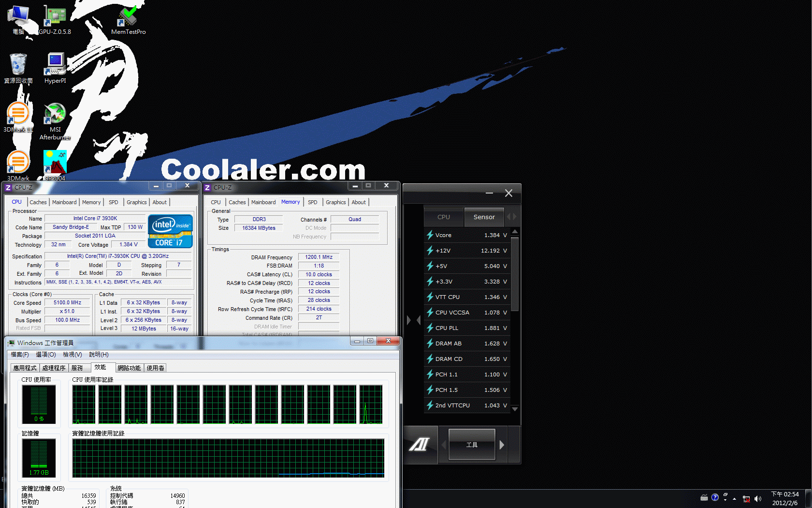Viewport: 812px width, 508px height.
Task: Click the right arrow next to the tools button
Action: click(x=502, y=445)
